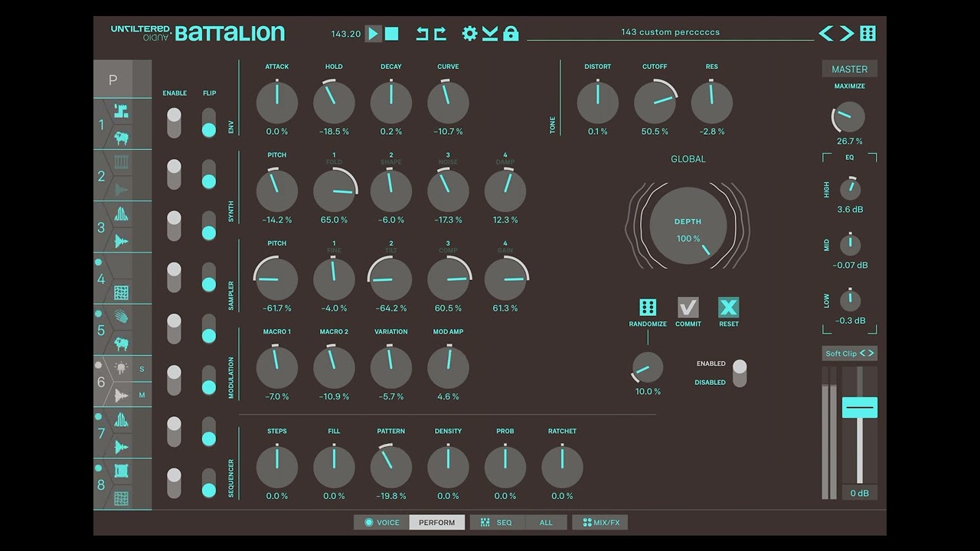980x551 pixels.
Task: Select voice 6 lower waveform icon
Action: 121,395
